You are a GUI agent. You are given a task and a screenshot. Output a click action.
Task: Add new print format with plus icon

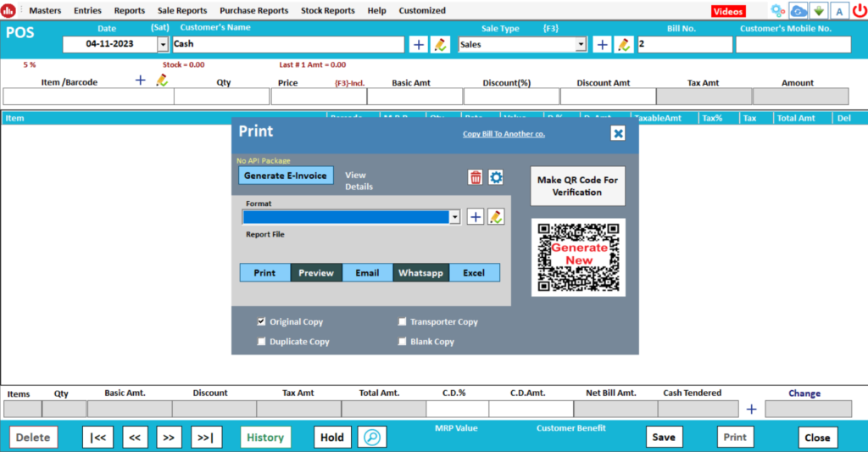(476, 216)
